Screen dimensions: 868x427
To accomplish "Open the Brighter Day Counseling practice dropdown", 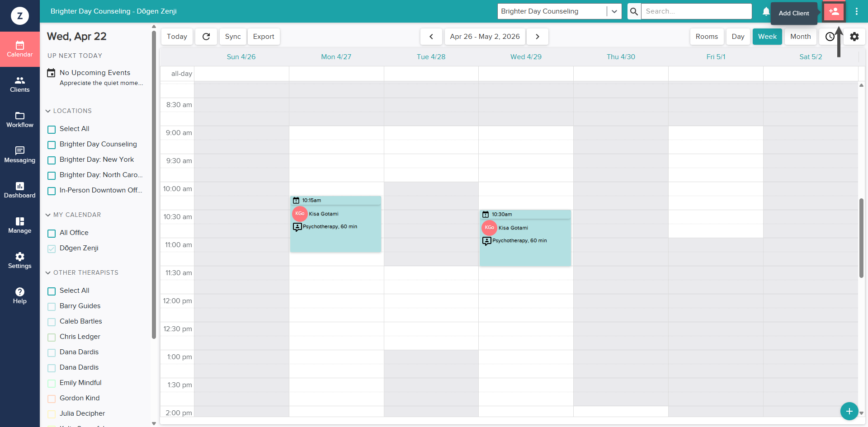I will pos(559,11).
